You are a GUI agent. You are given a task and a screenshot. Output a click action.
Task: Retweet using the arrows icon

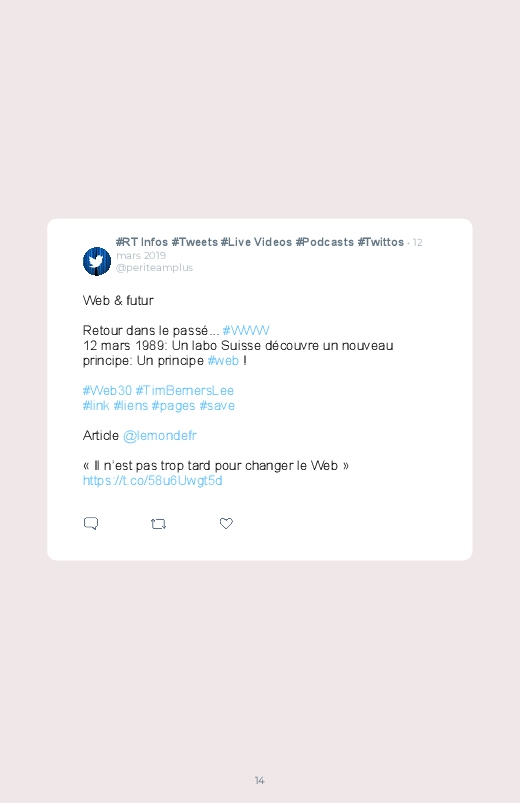coord(158,524)
